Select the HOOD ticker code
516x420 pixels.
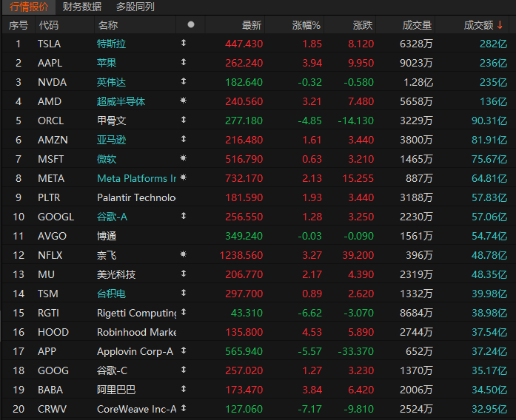click(53, 332)
